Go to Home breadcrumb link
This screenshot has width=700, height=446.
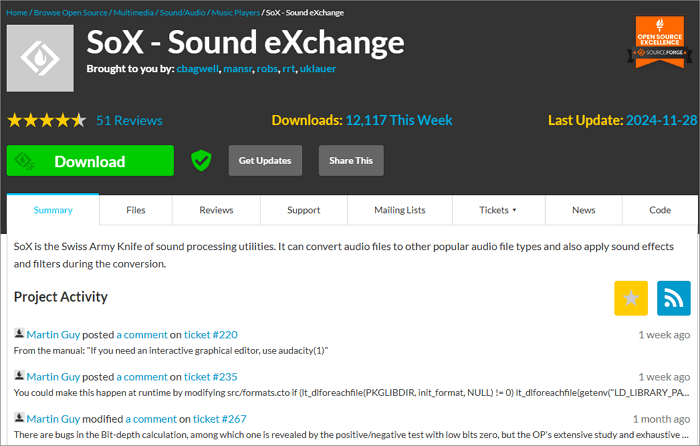click(x=17, y=13)
